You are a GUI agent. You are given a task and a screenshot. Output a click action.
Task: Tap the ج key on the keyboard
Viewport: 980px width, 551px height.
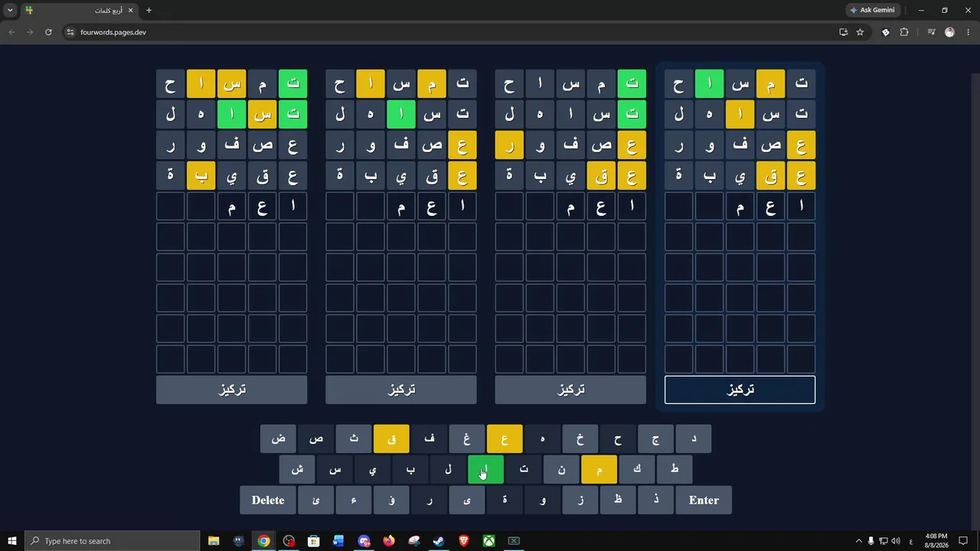tap(655, 439)
